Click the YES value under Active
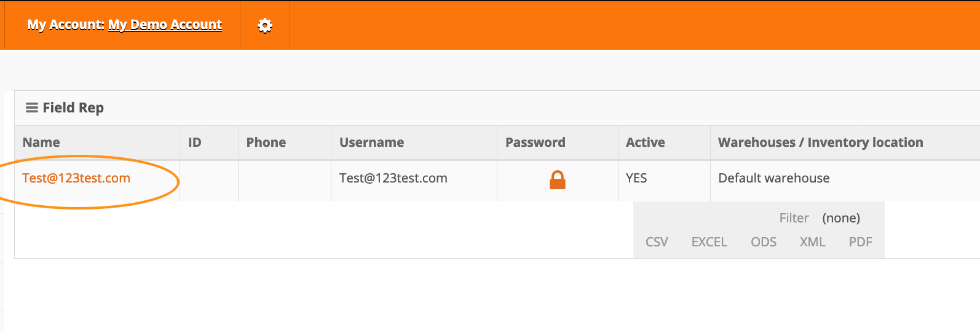 point(636,178)
